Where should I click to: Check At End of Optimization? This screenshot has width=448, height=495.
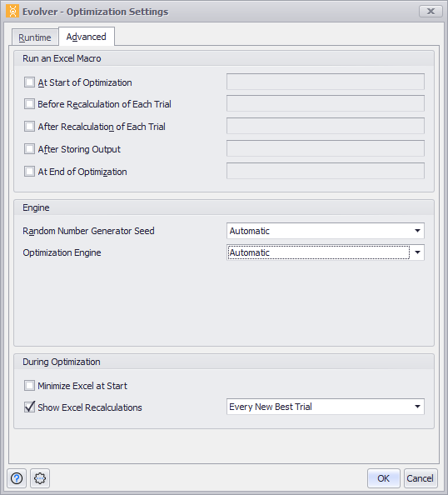[30, 172]
